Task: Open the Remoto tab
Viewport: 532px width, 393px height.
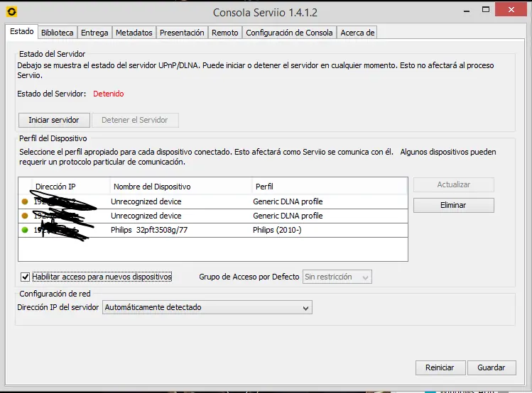Action: coord(225,33)
